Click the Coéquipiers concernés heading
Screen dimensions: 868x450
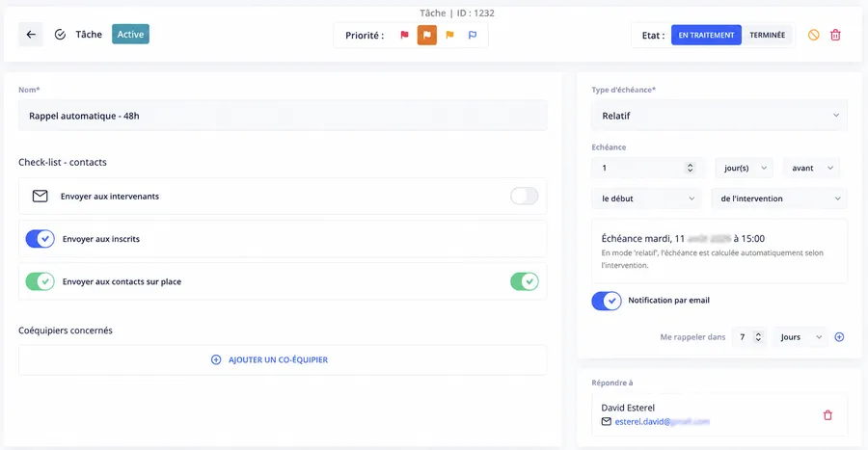pyautogui.click(x=66, y=331)
